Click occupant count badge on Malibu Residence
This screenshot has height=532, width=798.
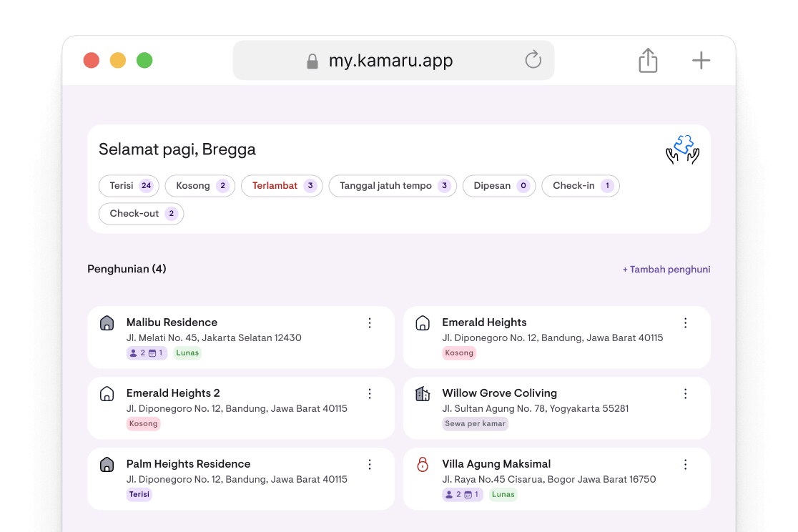pos(147,353)
